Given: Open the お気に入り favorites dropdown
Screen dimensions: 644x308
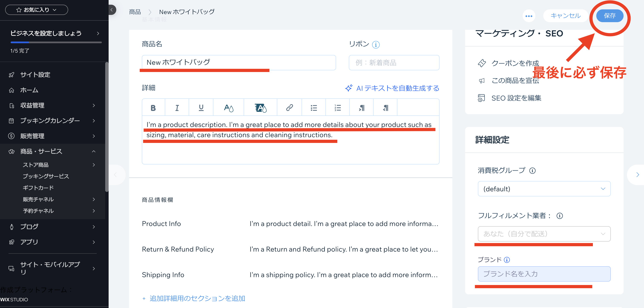Looking at the screenshot, I should coord(36,10).
